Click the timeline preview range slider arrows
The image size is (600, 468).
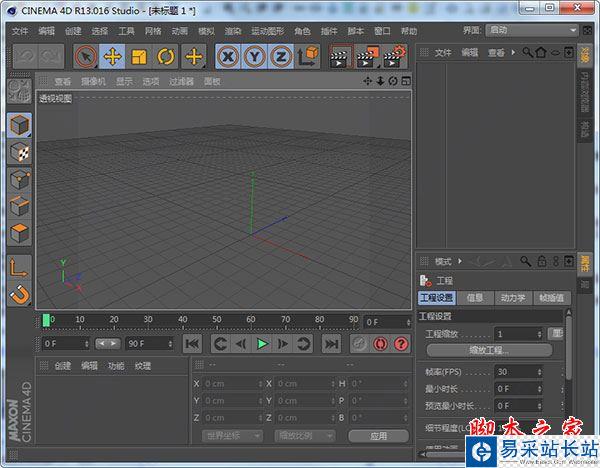108,344
